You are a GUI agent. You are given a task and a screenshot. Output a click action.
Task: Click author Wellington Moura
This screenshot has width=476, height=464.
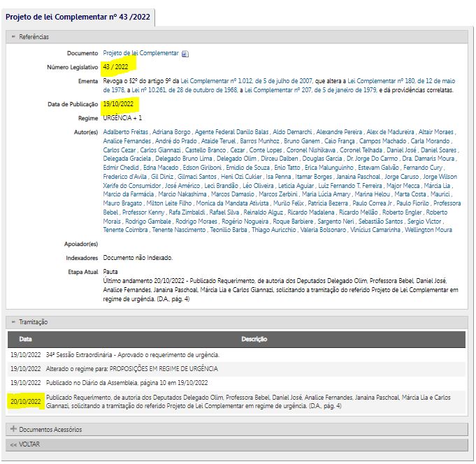[x=427, y=230]
